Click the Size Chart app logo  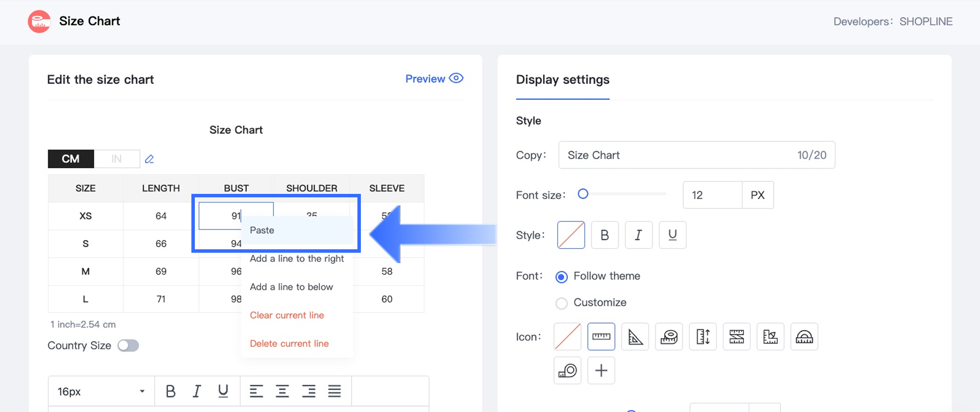(x=39, y=21)
